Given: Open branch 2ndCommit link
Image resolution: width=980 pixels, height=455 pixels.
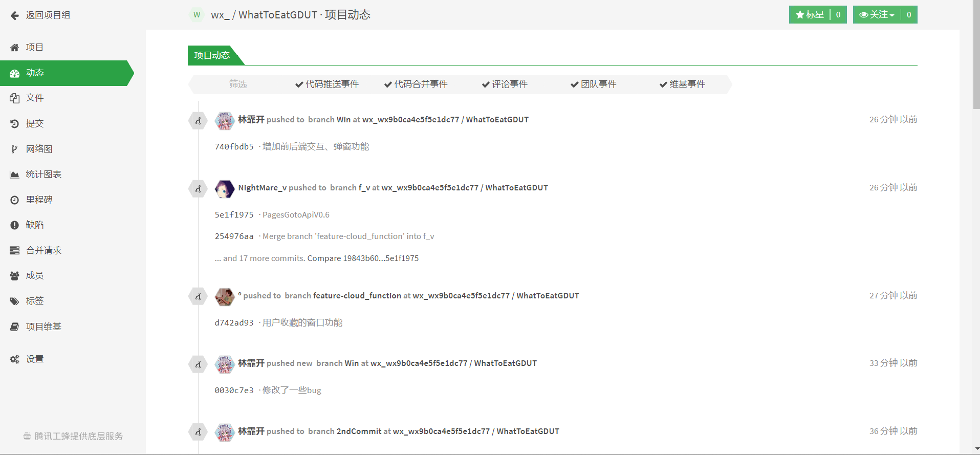Looking at the screenshot, I should (359, 431).
